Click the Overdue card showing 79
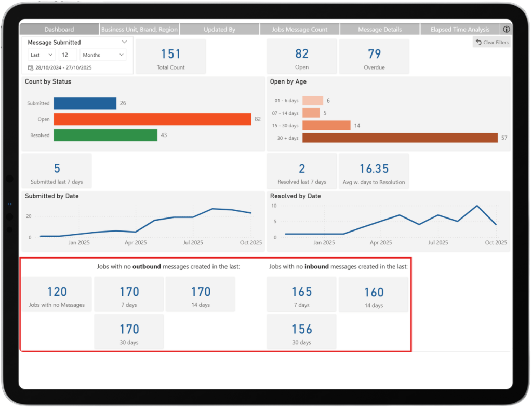Image resolution: width=532 pixels, height=408 pixels. [374, 57]
